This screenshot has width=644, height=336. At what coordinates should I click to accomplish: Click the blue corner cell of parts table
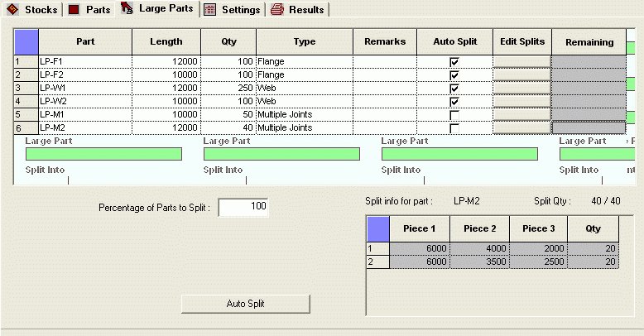coord(26,41)
